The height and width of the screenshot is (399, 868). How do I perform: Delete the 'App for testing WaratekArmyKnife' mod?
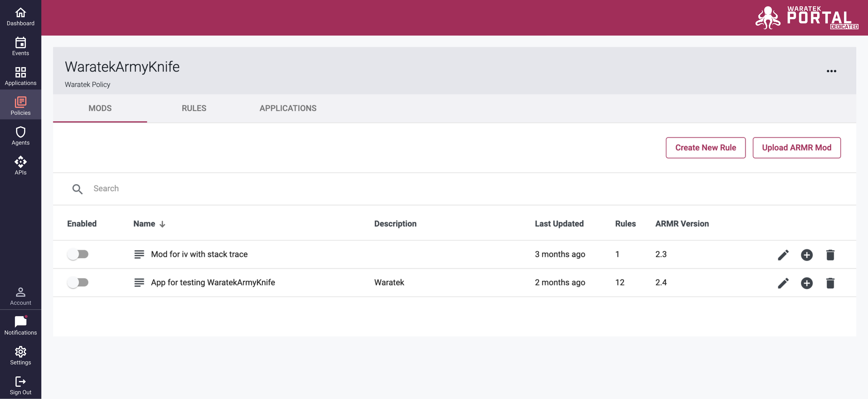(x=830, y=283)
